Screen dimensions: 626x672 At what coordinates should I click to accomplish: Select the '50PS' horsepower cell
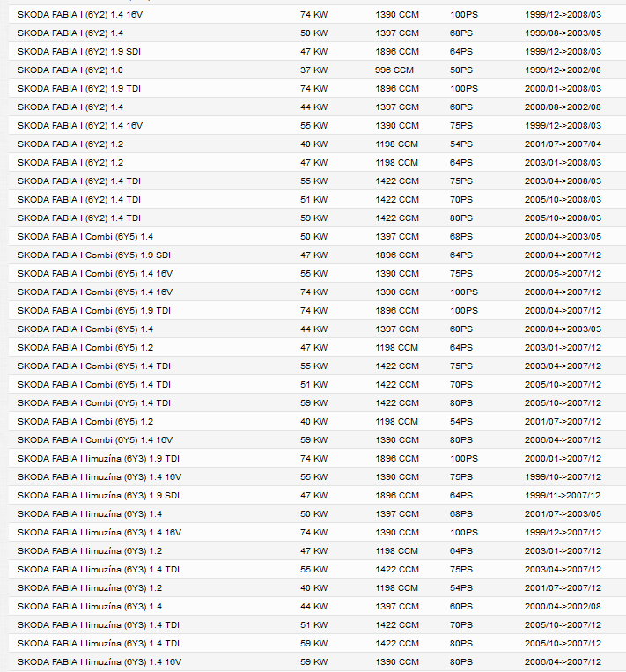[x=461, y=70]
